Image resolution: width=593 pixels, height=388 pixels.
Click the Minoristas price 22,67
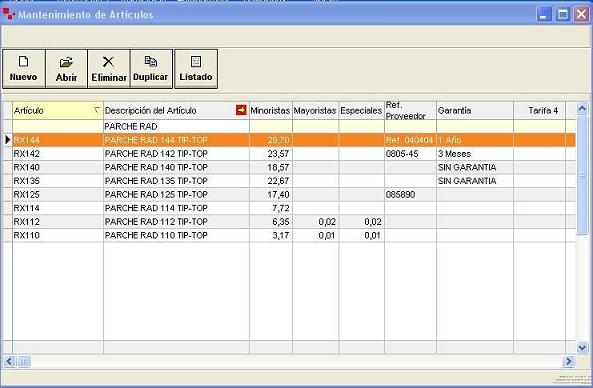[278, 181]
